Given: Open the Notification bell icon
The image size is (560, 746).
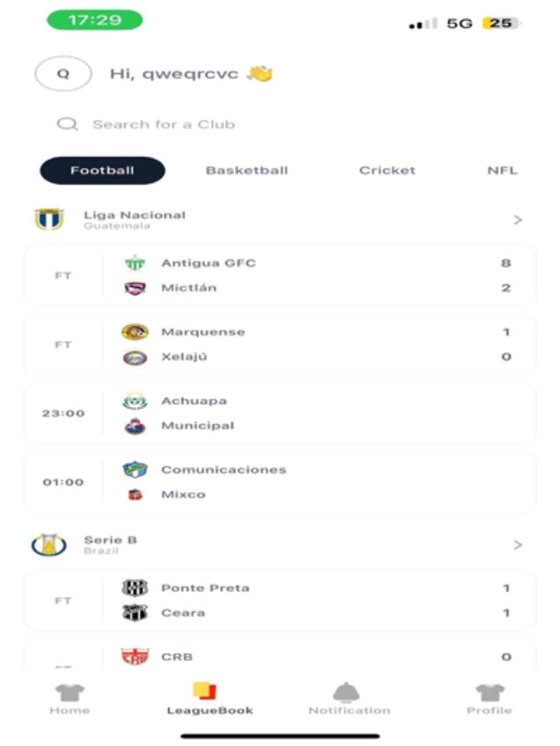Looking at the screenshot, I should pyautogui.click(x=347, y=692).
